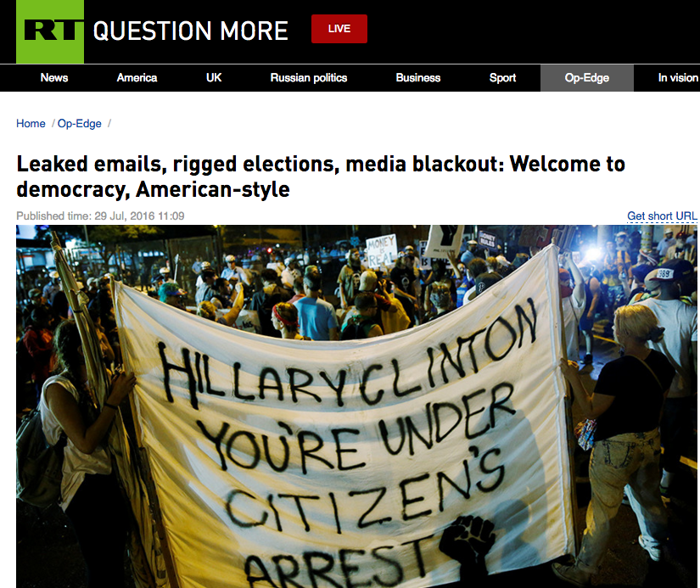Click the Get short URL link
Image resolution: width=700 pixels, height=588 pixels.
(x=662, y=216)
